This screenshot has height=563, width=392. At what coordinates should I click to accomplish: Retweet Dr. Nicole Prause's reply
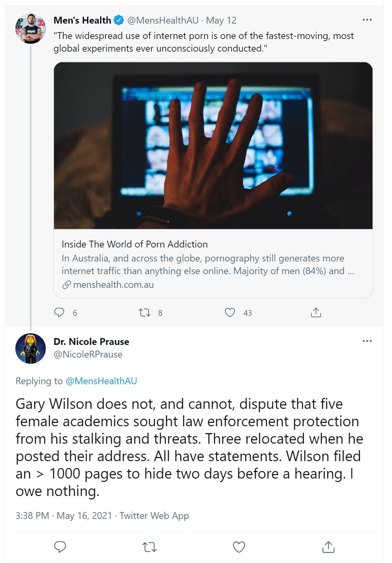coord(149,547)
